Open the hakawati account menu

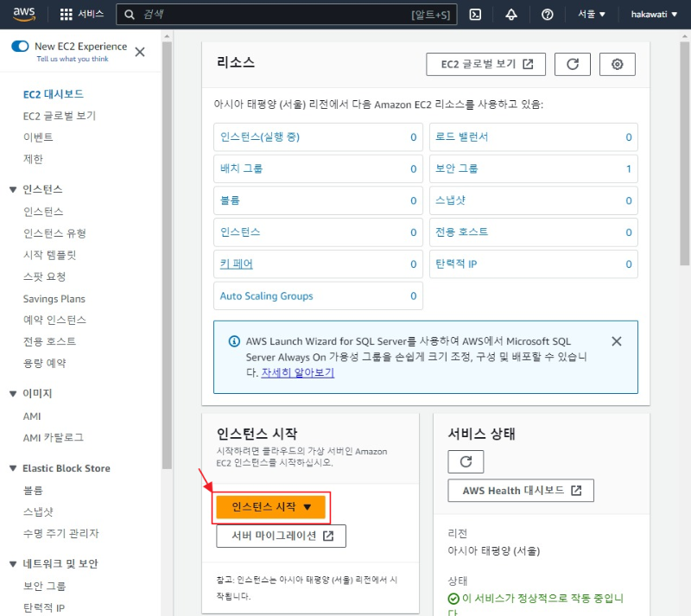click(653, 13)
